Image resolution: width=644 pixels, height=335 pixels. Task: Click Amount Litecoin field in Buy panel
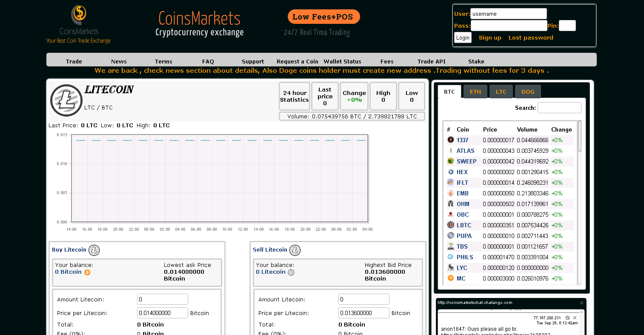tap(163, 299)
